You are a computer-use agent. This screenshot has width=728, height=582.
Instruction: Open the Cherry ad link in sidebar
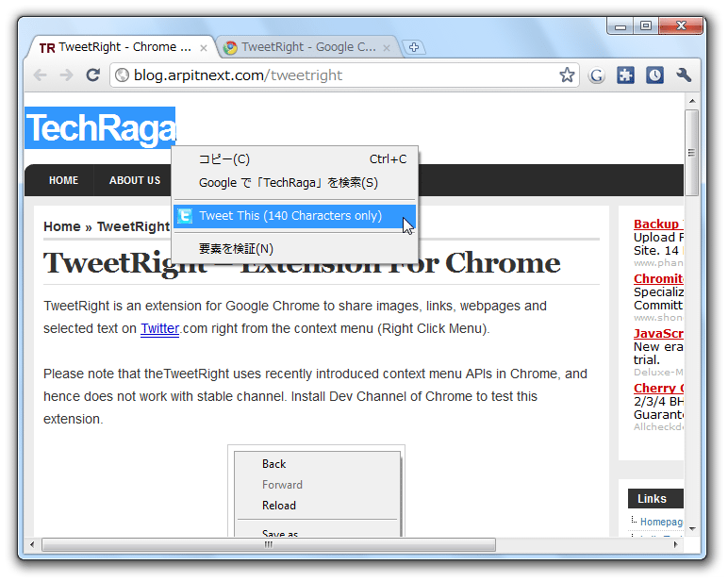point(658,389)
